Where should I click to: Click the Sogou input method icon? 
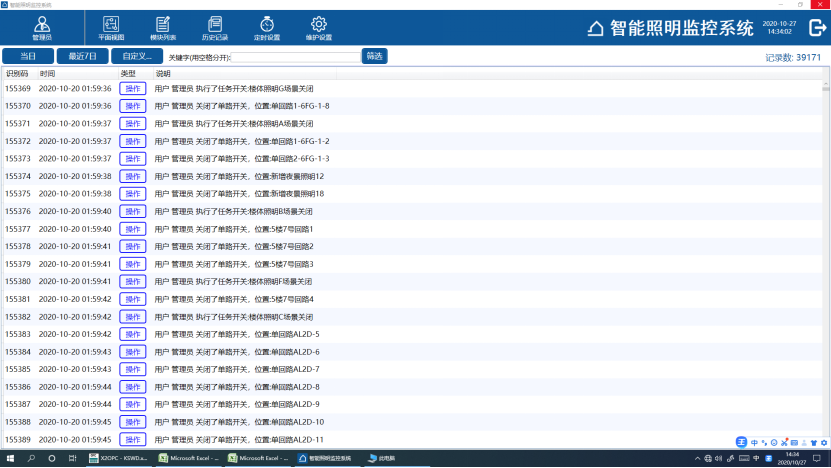pos(741,442)
